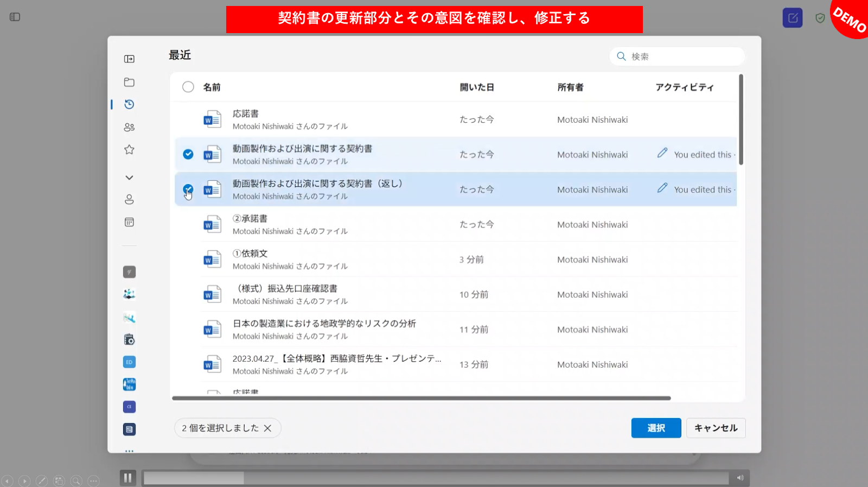Image resolution: width=868 pixels, height=487 pixels.
Task: Uncheck 動画製作および出演に関する契約書（返し） file
Action: pyautogui.click(x=188, y=189)
